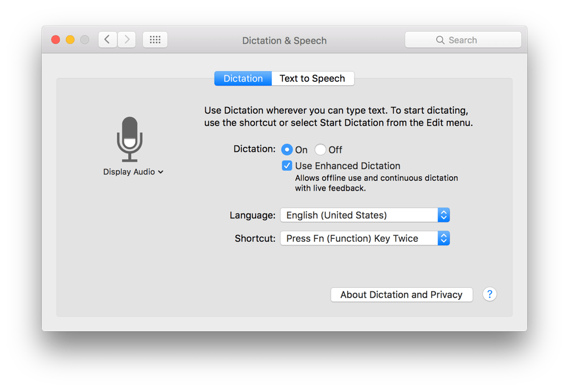Disable Use Enhanced Dictation
Screen dimensions: 569x392
(287, 165)
